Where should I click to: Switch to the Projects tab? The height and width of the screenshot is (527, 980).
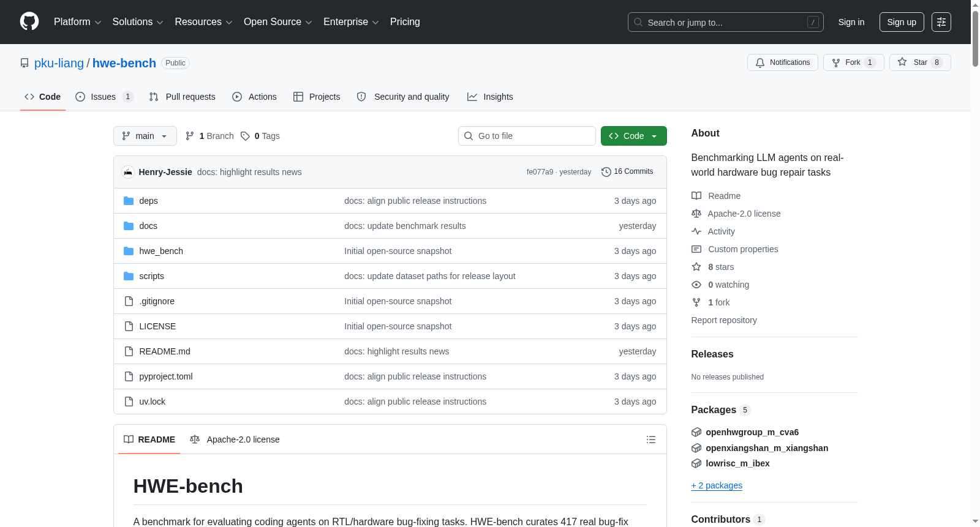click(317, 97)
